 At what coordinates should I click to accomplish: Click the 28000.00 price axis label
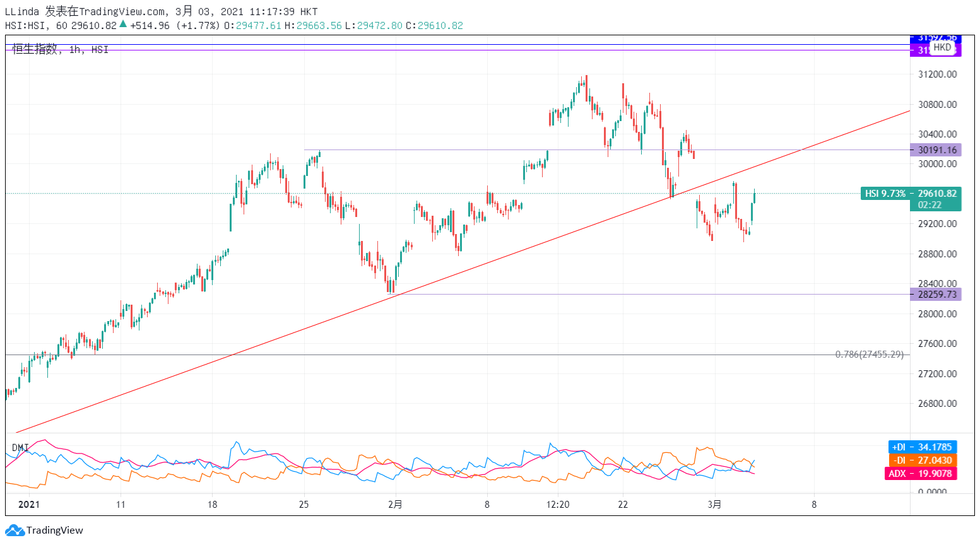[x=937, y=314]
